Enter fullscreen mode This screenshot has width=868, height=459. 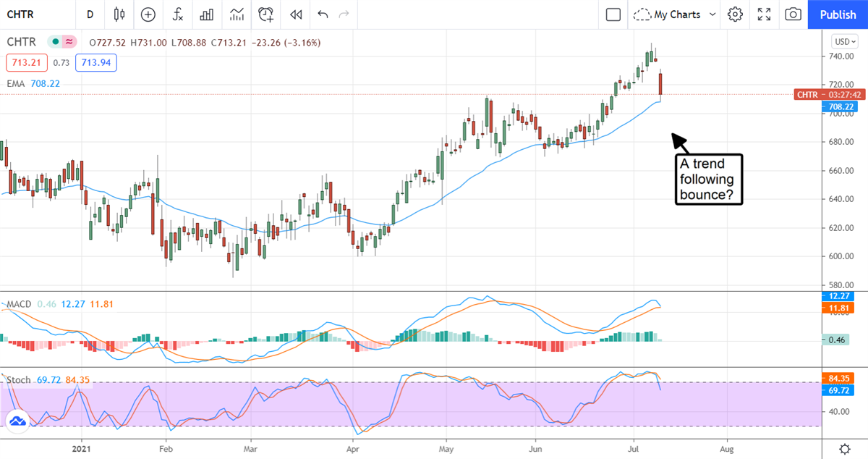pyautogui.click(x=765, y=14)
